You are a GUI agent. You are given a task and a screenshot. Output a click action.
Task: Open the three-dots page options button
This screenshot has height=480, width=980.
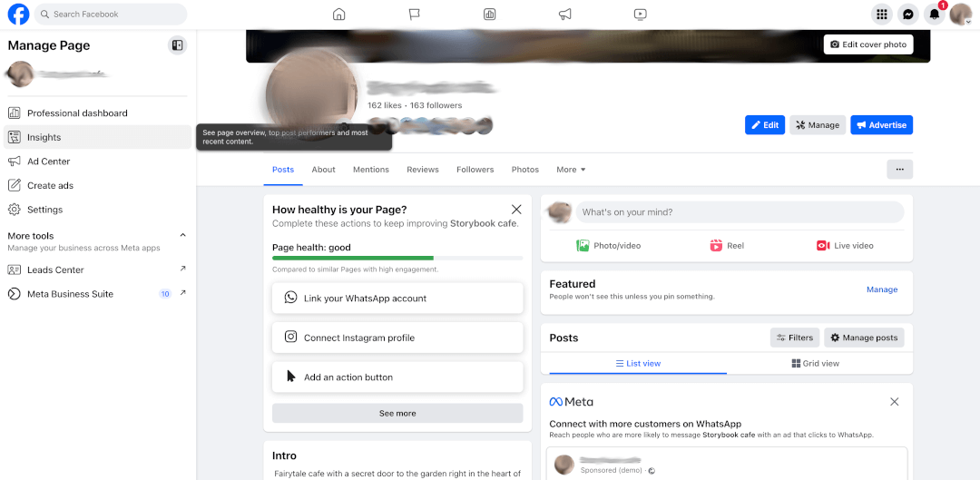coord(900,170)
